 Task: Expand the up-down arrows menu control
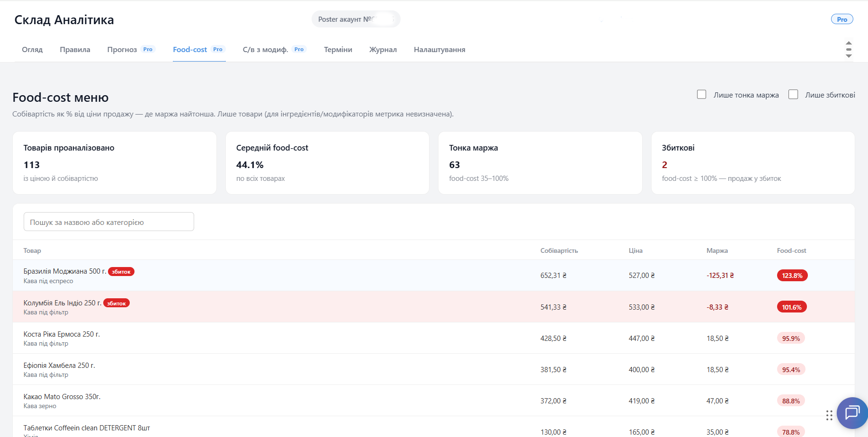tap(849, 49)
